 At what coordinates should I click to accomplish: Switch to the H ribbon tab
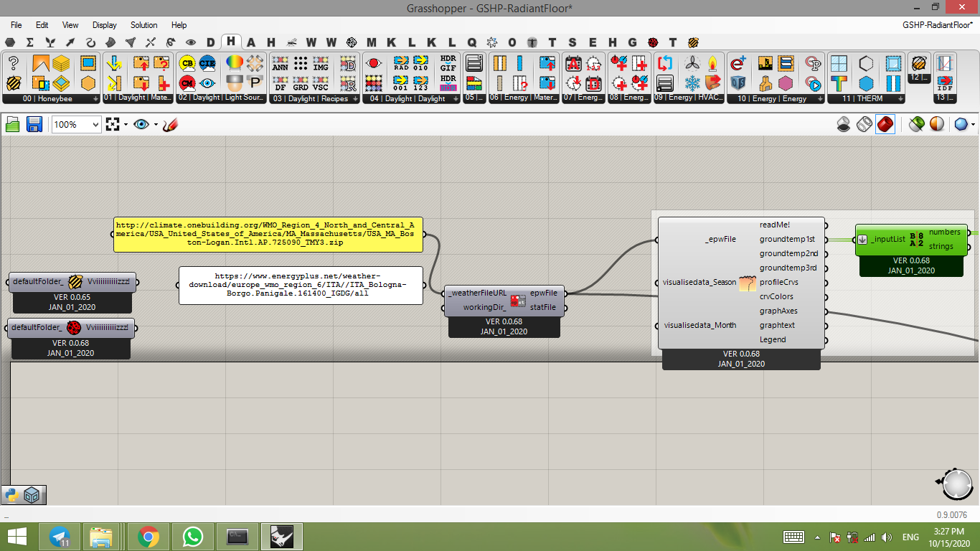click(x=230, y=42)
